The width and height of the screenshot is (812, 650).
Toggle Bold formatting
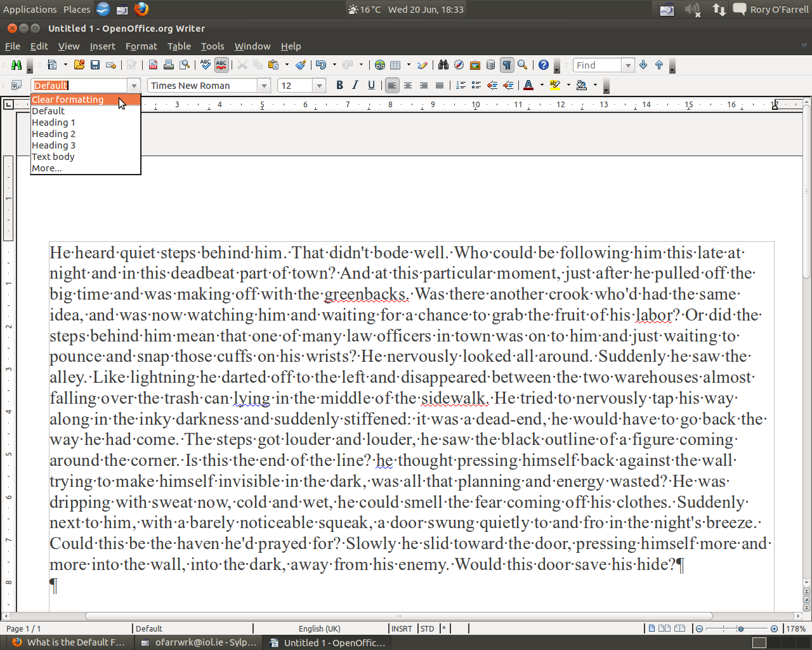tap(339, 85)
